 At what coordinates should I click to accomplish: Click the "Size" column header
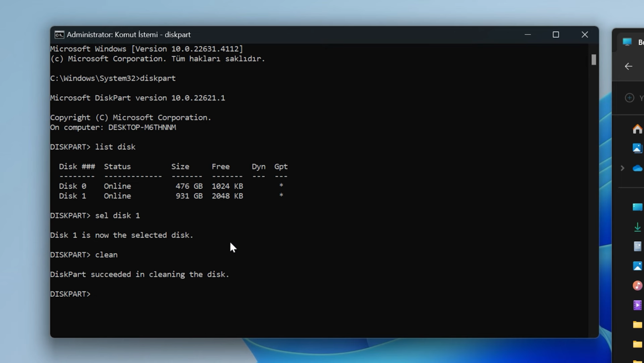pos(180,167)
